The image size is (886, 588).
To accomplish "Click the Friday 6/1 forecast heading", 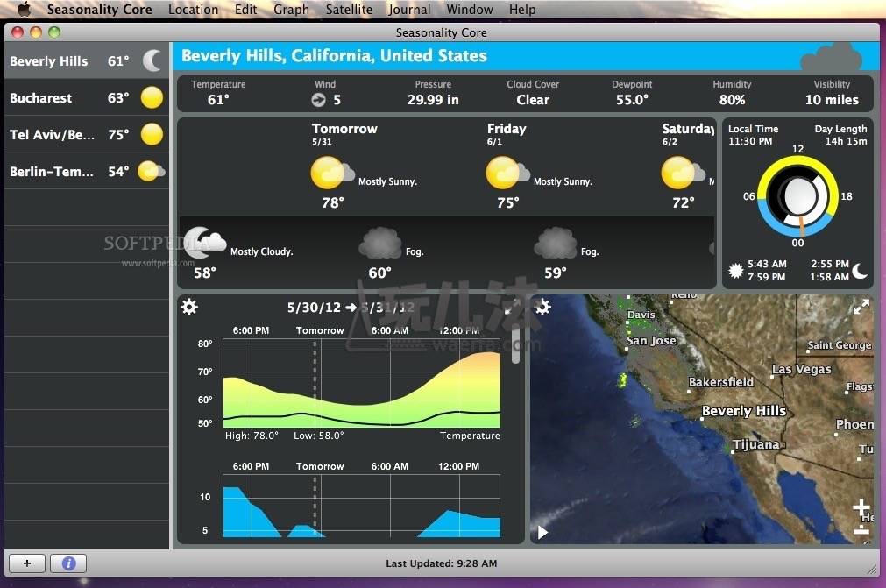I will pyautogui.click(x=507, y=134).
